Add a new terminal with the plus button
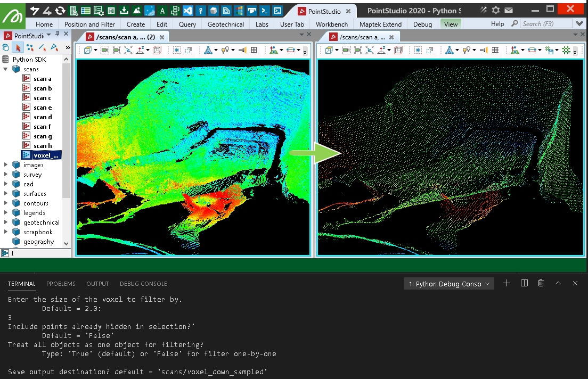Screen dimensions: 588x379 point(507,283)
